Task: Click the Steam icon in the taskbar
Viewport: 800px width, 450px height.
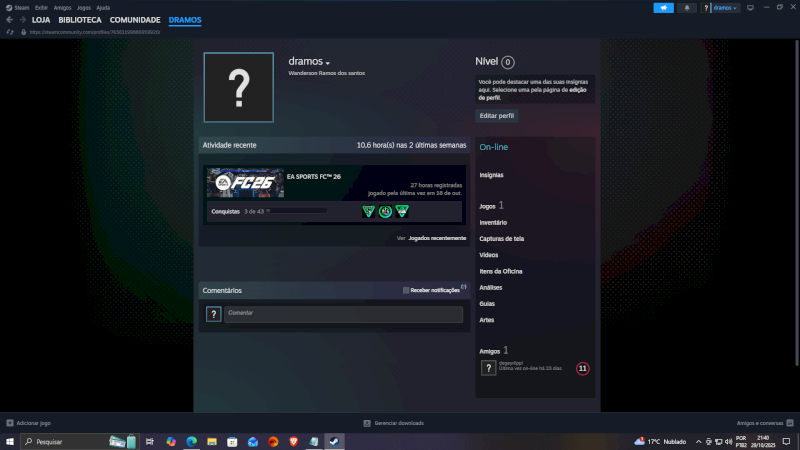Action: point(334,441)
